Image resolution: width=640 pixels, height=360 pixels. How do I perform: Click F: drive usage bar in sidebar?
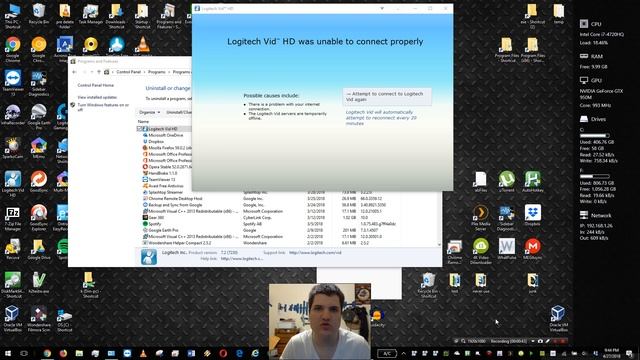click(595, 176)
